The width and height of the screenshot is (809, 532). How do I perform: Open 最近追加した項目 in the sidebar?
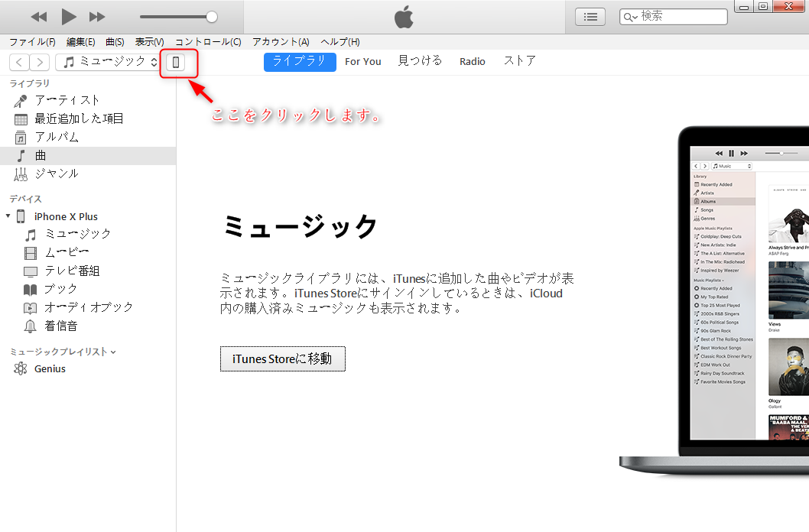(x=79, y=118)
